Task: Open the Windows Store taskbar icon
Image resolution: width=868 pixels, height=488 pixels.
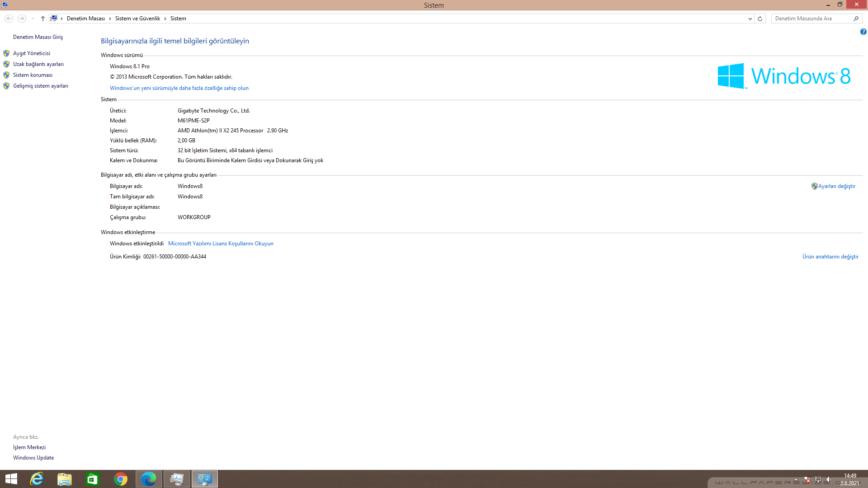Action: coord(93,479)
